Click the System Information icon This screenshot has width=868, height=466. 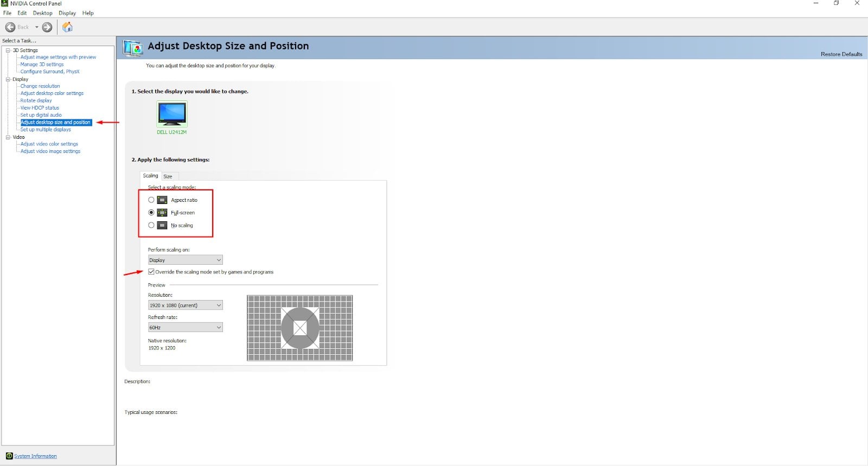pyautogui.click(x=9, y=456)
